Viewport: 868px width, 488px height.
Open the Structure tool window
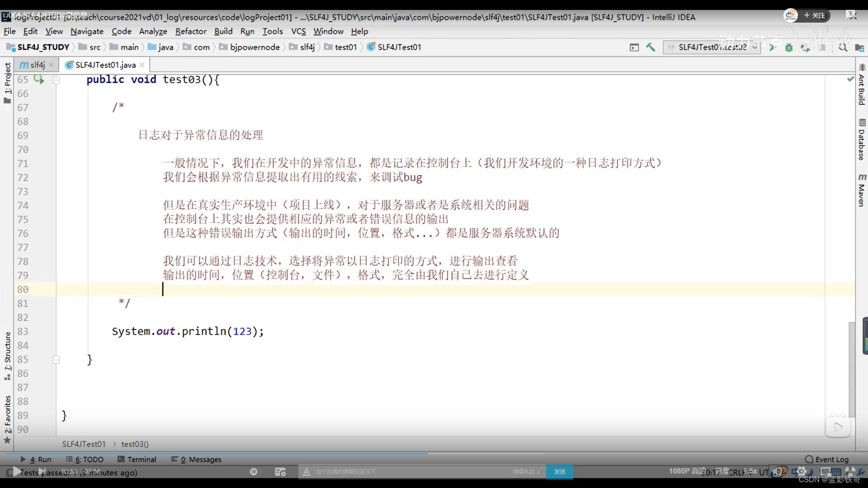coord(7,356)
